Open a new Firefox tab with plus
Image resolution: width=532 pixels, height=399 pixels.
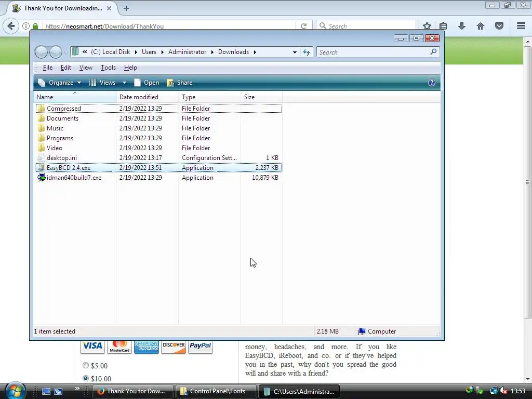coord(126,8)
